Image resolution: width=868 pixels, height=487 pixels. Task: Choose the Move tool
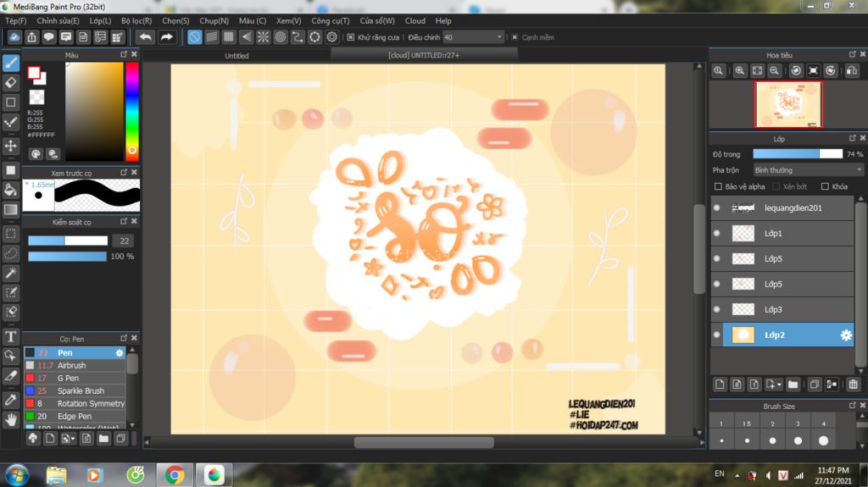click(10, 146)
